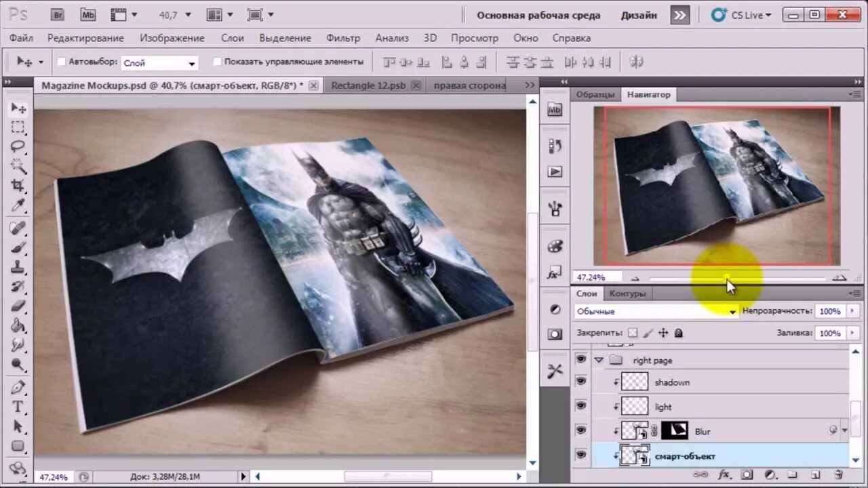Switch to the Контуры panel tab
This screenshot has width=868, height=488.
pyautogui.click(x=627, y=293)
